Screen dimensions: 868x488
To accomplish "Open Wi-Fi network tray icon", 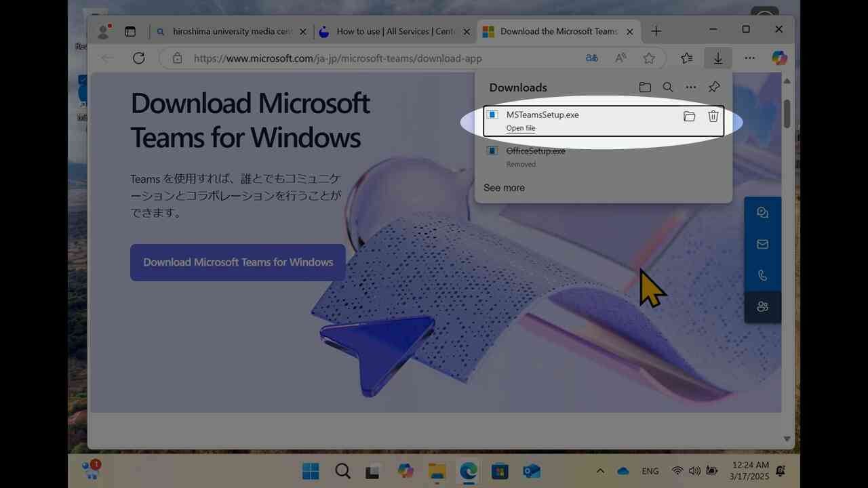I will [677, 471].
